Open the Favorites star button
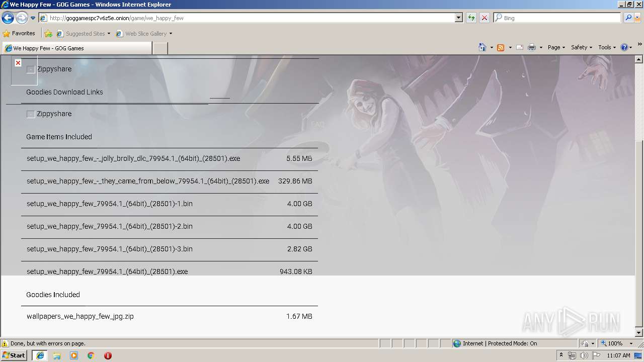The image size is (644, 362). 19,33
